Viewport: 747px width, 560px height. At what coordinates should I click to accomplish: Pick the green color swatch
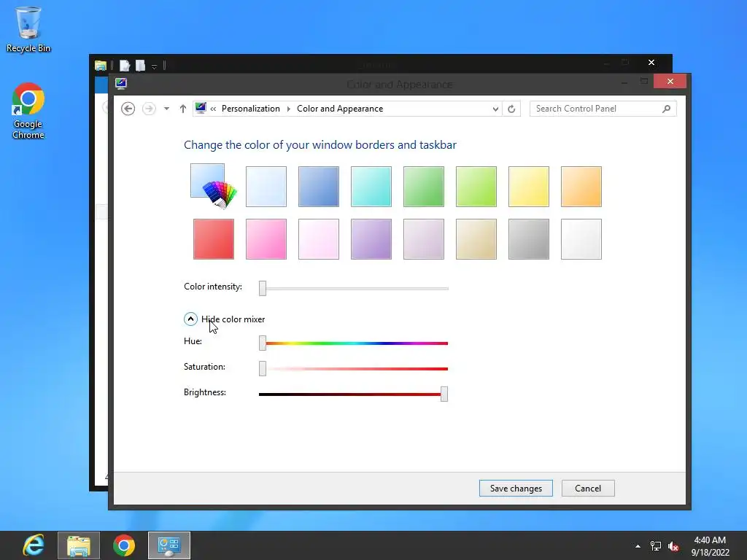424,187
